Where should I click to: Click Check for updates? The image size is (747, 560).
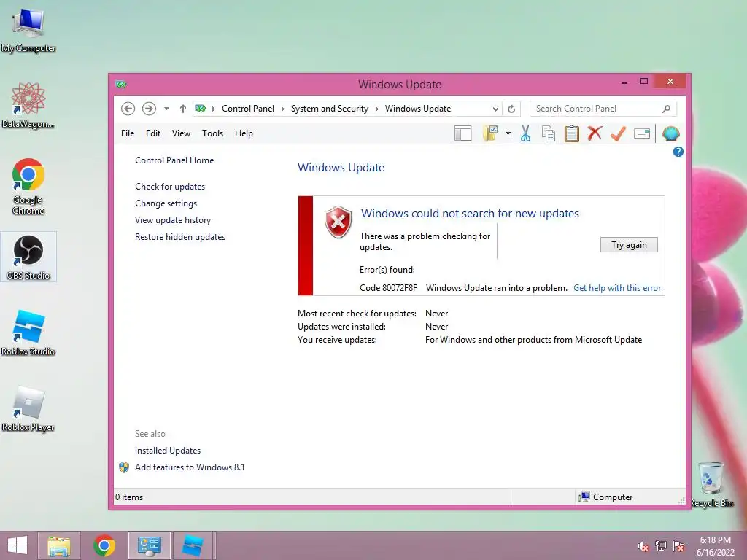point(170,187)
